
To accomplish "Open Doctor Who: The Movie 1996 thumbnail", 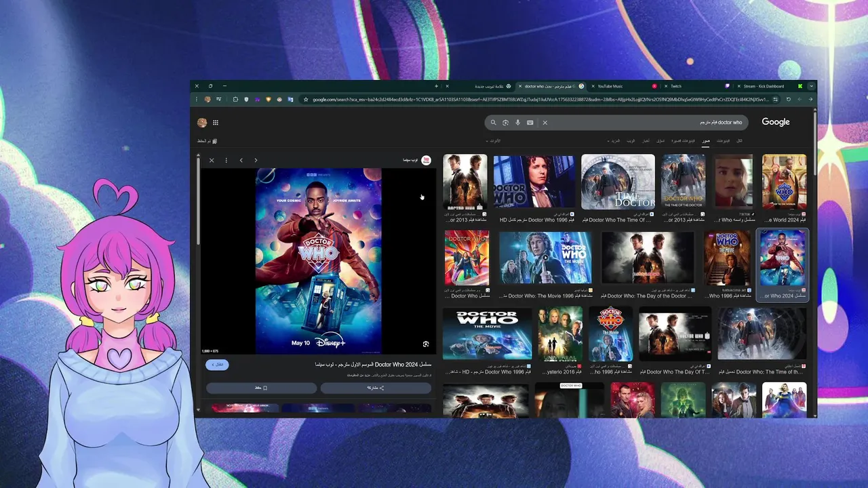I will click(545, 258).
